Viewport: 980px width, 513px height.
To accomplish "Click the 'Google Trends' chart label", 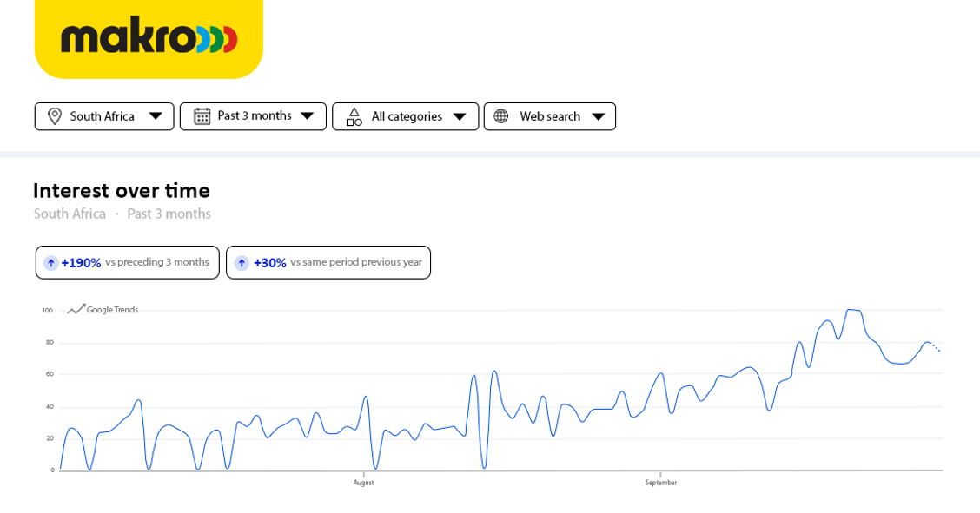I will click(112, 310).
